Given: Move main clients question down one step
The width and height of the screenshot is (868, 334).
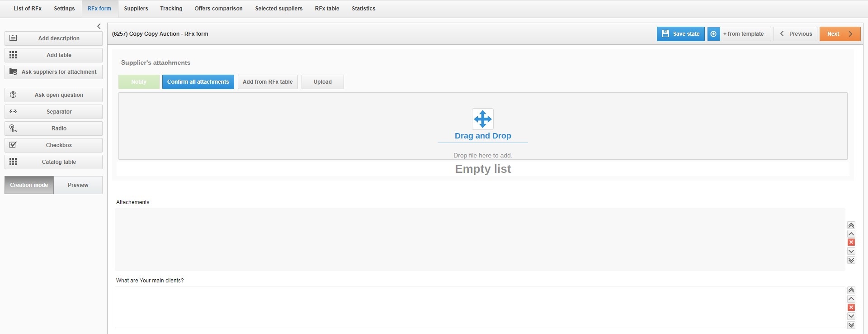Looking at the screenshot, I should pos(851,316).
